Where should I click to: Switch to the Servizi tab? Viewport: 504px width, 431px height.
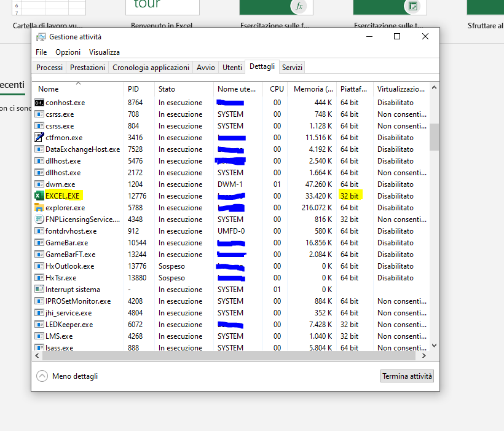(x=292, y=68)
